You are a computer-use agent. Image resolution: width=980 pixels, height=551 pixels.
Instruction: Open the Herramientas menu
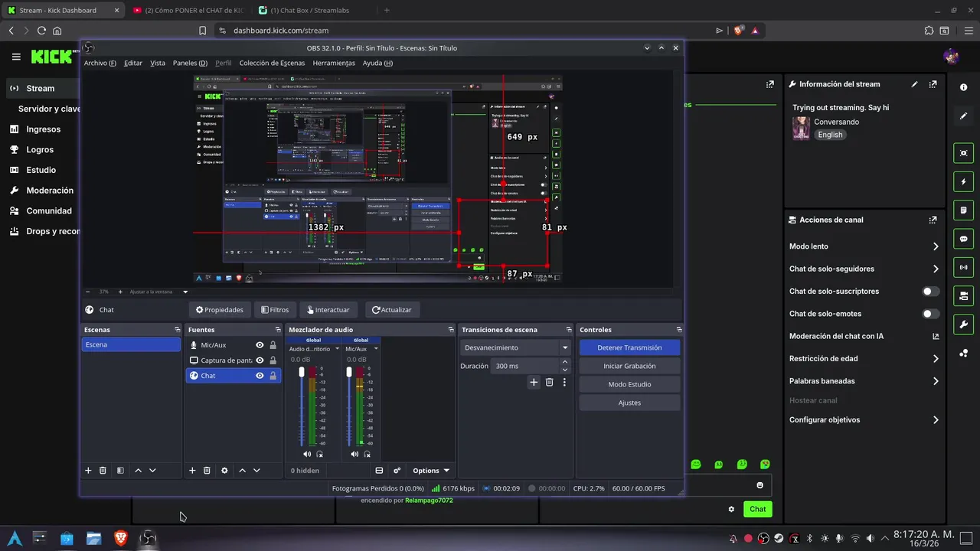(x=334, y=63)
